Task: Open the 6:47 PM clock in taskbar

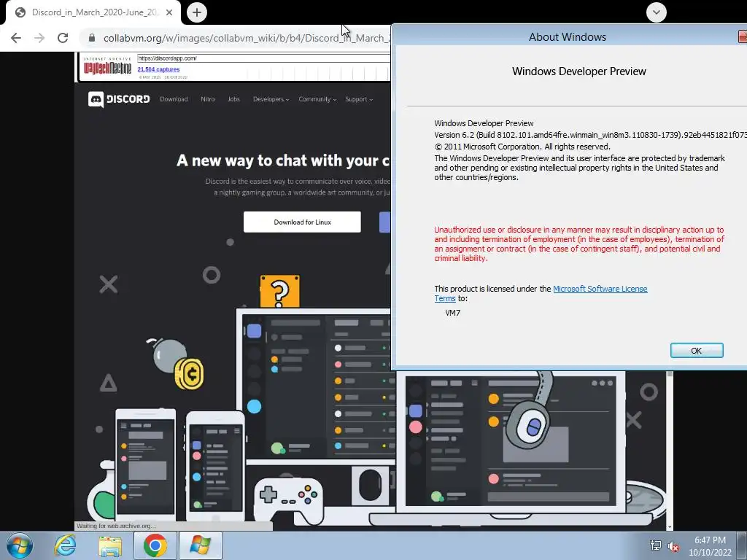Action: click(710, 546)
